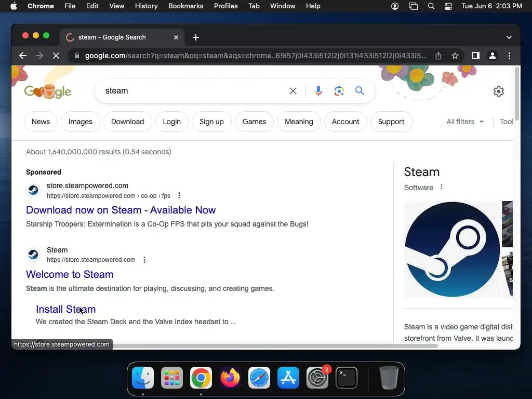Filter results by News
Image resolution: width=532 pixels, height=399 pixels.
[x=41, y=122]
